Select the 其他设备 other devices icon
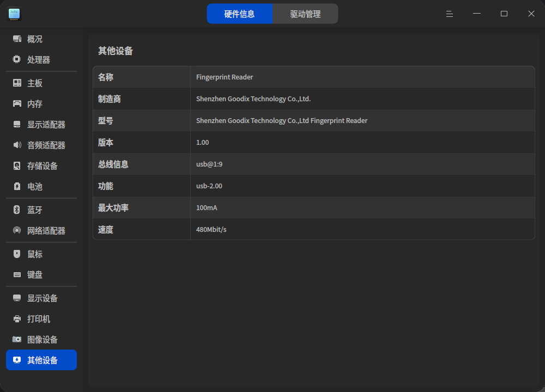 point(17,360)
